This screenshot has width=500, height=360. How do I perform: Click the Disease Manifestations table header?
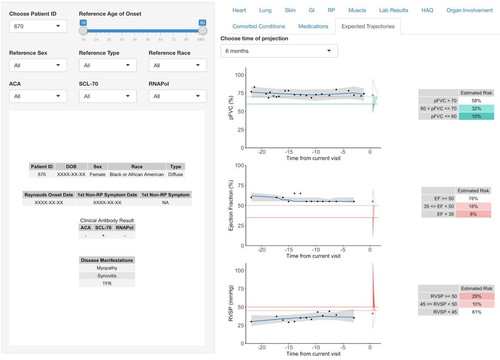107,260
